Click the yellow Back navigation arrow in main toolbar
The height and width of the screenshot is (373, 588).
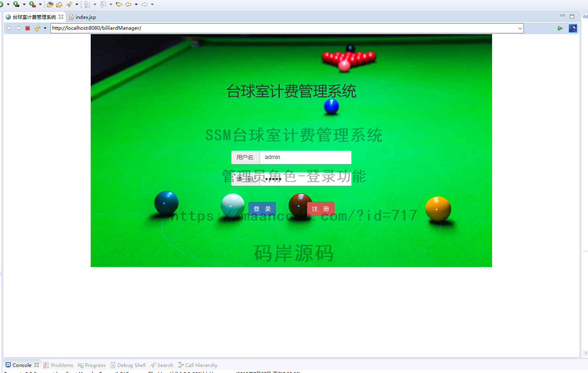(128, 4)
